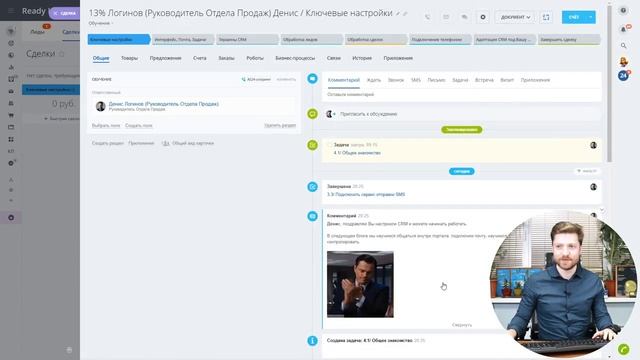Select the Подключение телефонии stage

(440, 40)
